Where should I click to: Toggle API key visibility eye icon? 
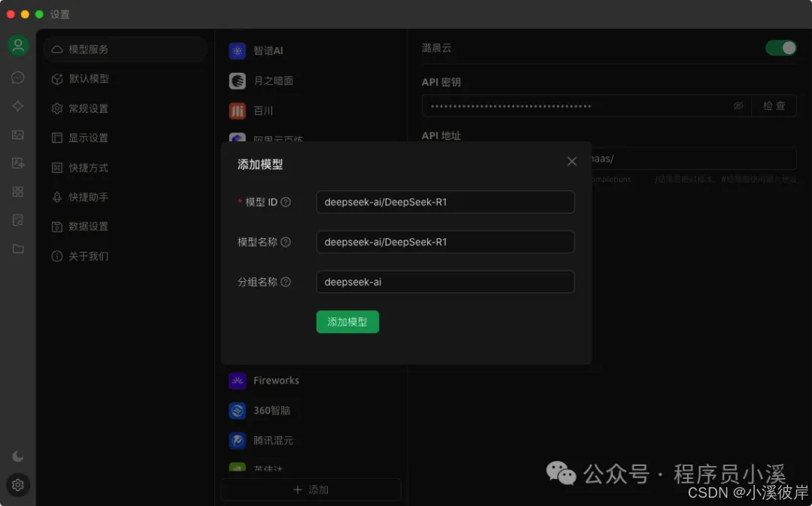point(738,106)
